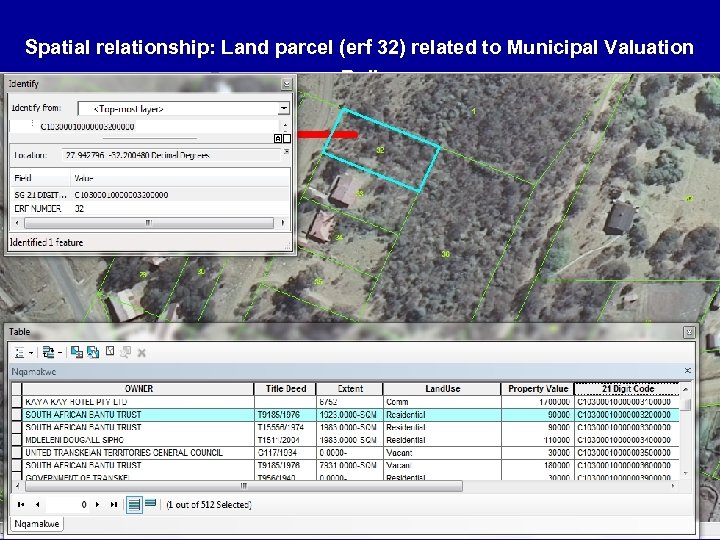Image resolution: width=720 pixels, height=540 pixels.
Task: Show selected records view button
Action: pyautogui.click(x=151, y=504)
